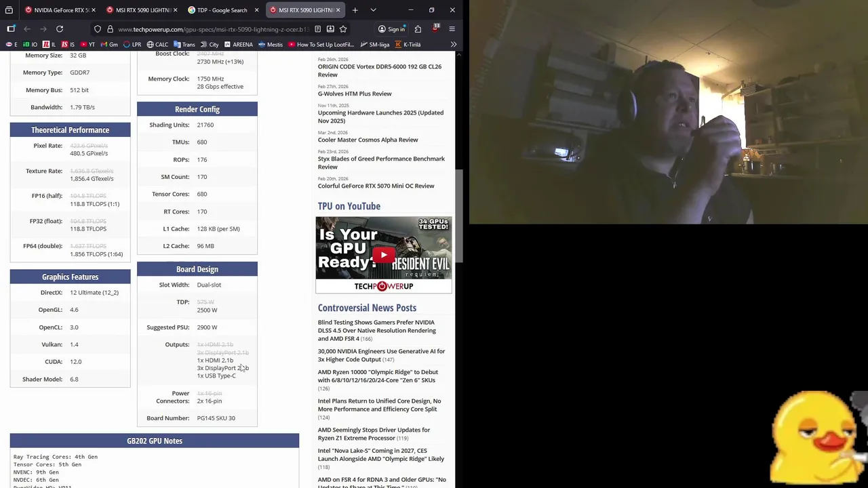Expand the list all tabs dropdown
This screenshot has height=488, width=868.
pyautogui.click(x=373, y=10)
